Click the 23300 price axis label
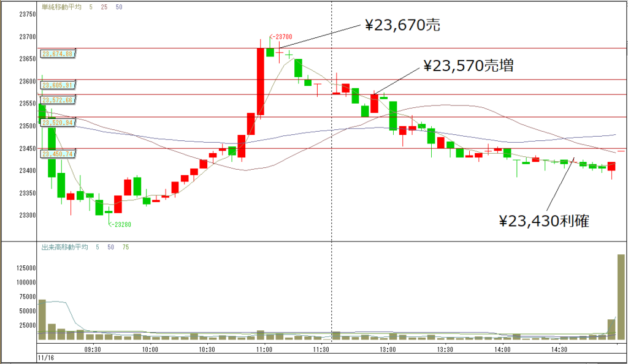This screenshot has height=364, width=628. point(28,215)
